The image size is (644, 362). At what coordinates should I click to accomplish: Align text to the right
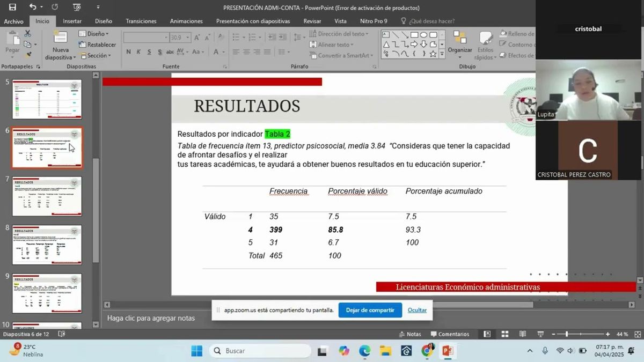tap(257, 52)
